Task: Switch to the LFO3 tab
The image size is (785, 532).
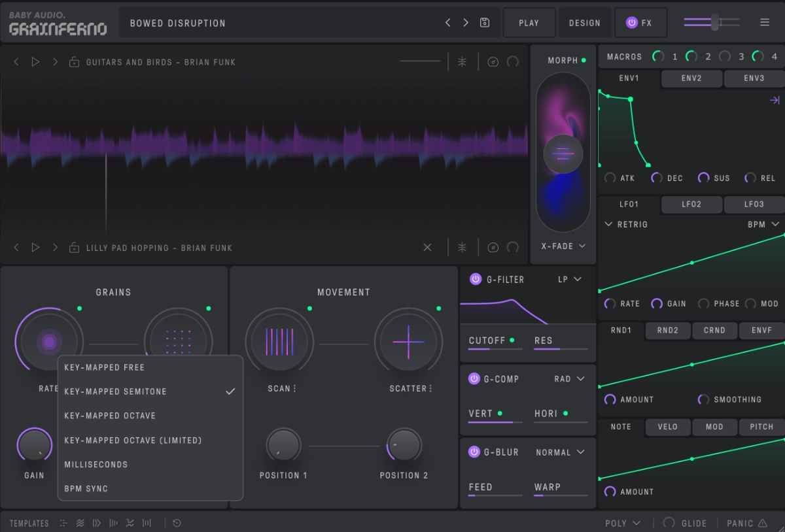Action: tap(754, 204)
